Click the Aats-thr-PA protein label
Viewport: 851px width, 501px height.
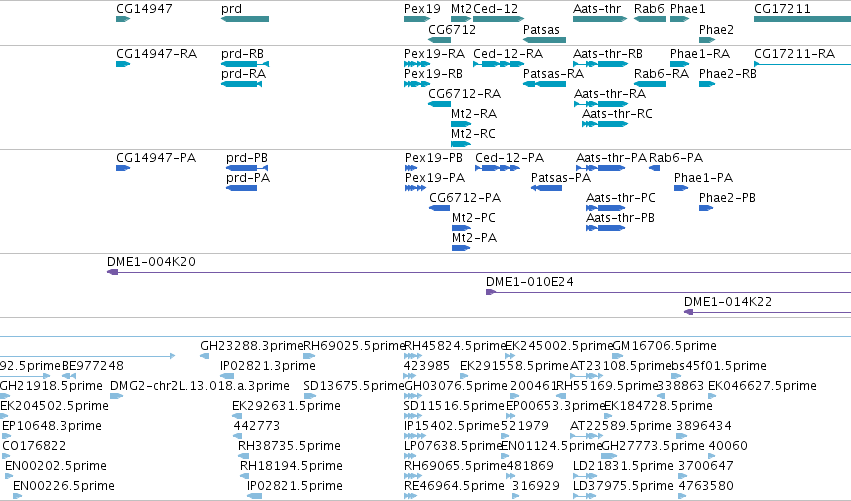[611, 158]
